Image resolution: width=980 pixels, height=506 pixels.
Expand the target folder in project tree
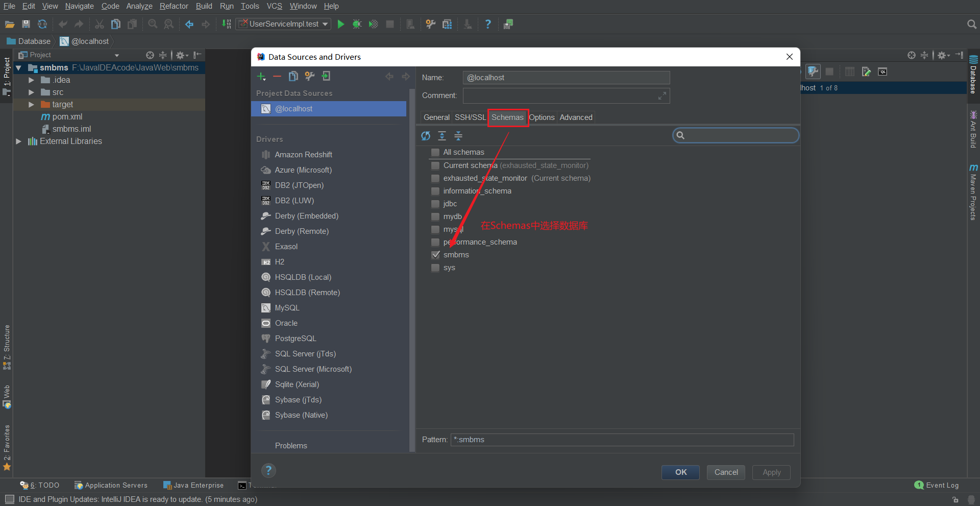coord(31,105)
